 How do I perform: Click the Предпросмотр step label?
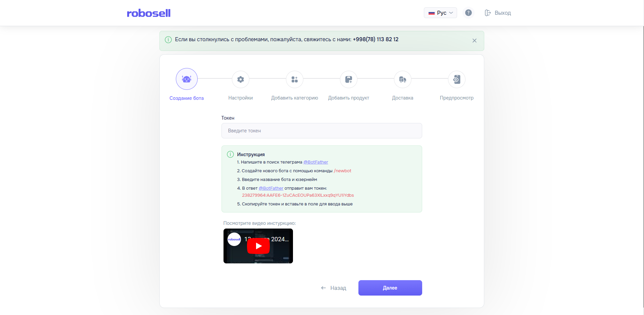tap(457, 98)
